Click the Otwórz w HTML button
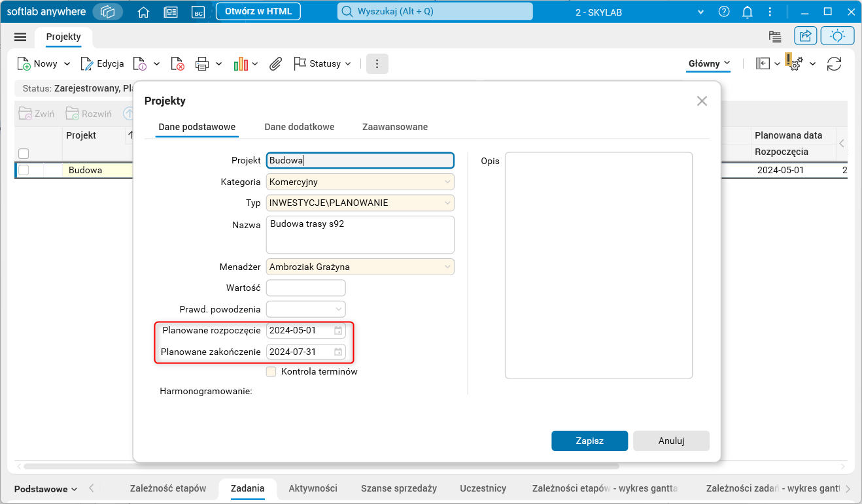This screenshot has height=504, width=862. 258,12
